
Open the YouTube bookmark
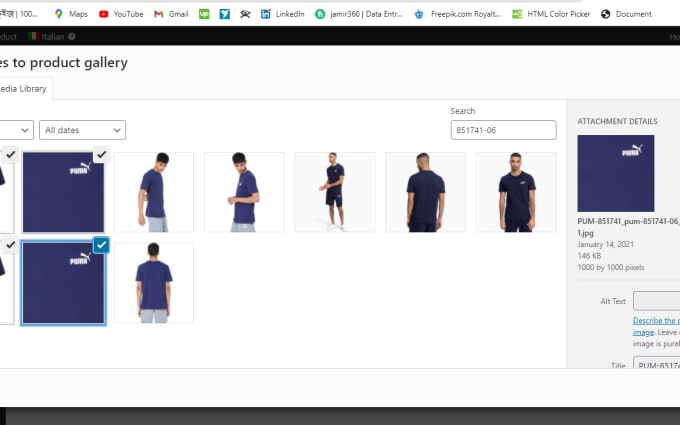[x=121, y=14]
